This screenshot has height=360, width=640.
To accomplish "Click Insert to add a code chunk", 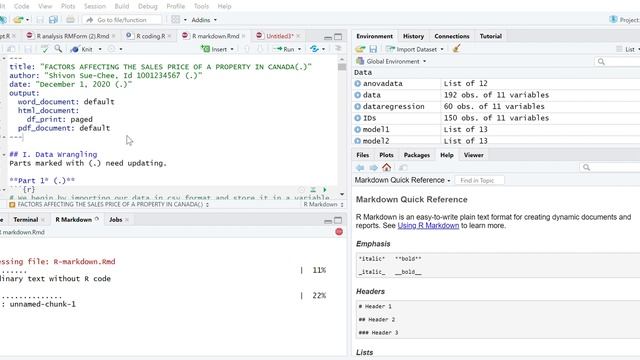I will pyautogui.click(x=214, y=49).
